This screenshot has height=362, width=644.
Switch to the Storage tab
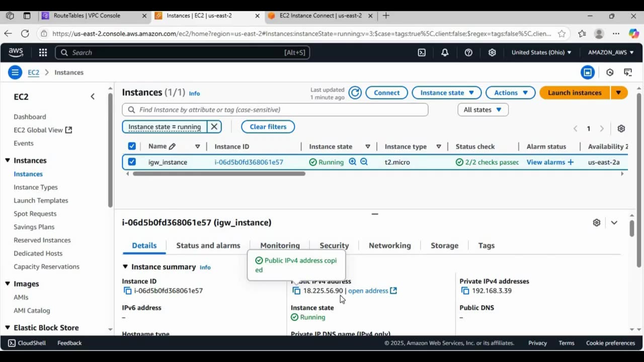point(444,245)
